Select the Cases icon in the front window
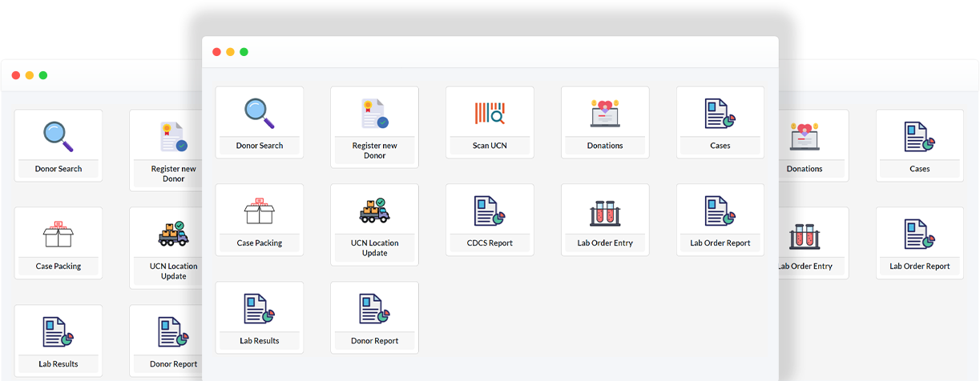 720,114
